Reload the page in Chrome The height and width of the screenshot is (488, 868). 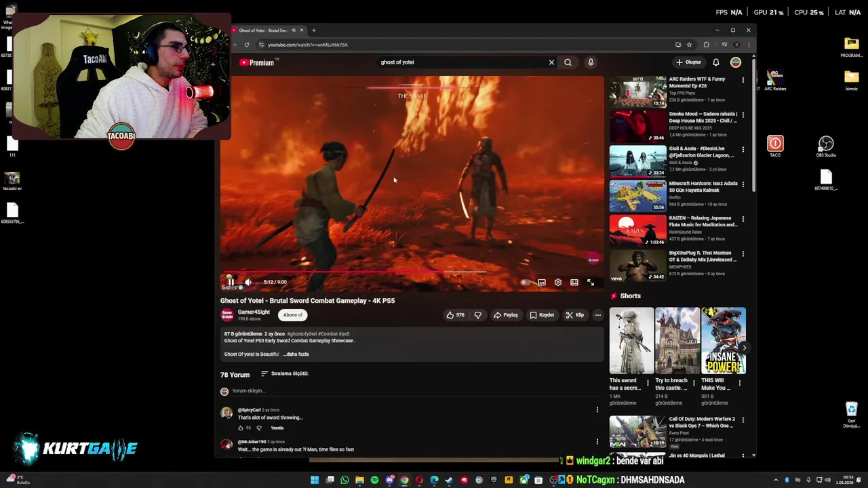tap(247, 45)
